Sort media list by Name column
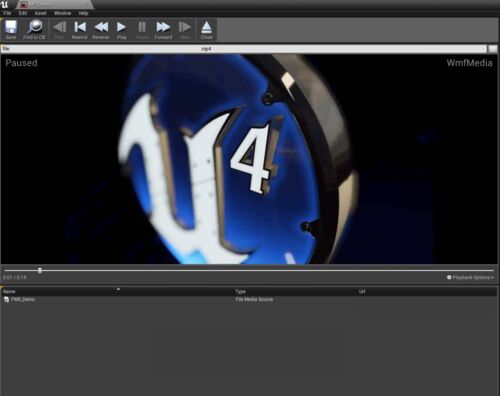 [x=61, y=291]
